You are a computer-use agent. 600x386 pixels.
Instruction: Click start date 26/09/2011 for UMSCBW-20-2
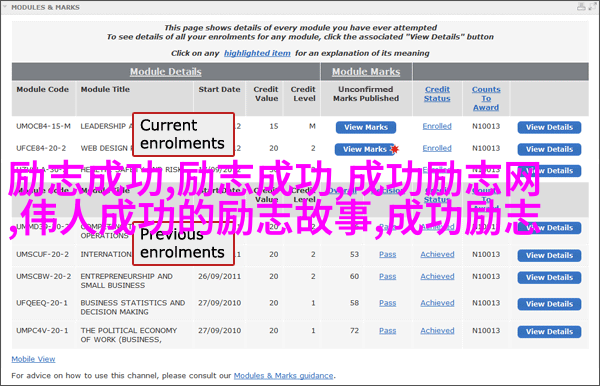(x=219, y=276)
